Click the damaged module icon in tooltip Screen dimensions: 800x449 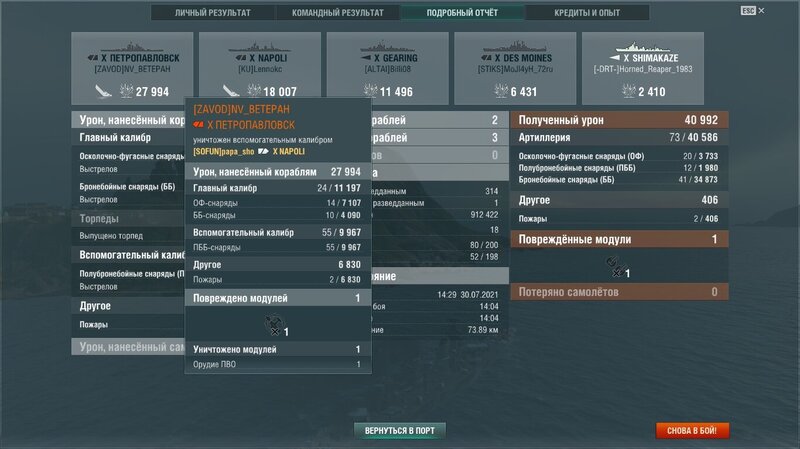[x=274, y=324]
